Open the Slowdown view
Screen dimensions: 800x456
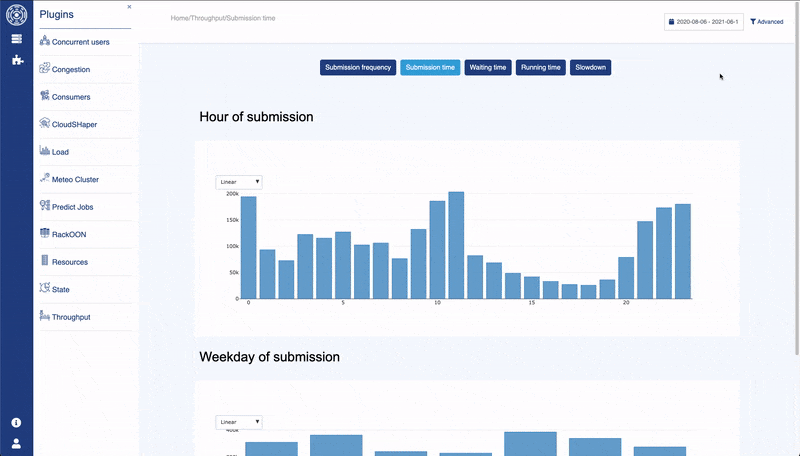coord(590,68)
